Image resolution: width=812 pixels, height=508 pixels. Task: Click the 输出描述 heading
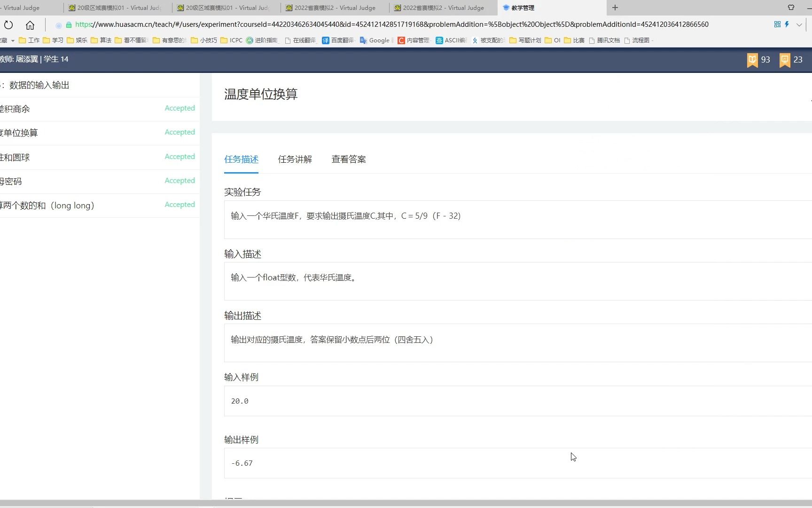point(242,316)
